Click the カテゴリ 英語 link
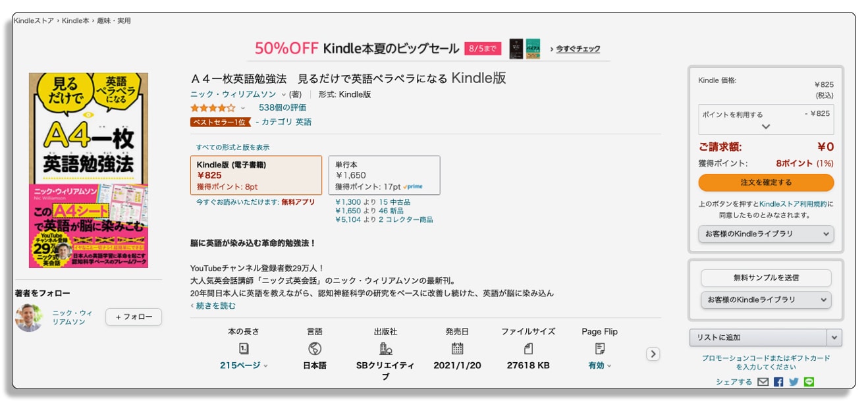 click(x=286, y=122)
